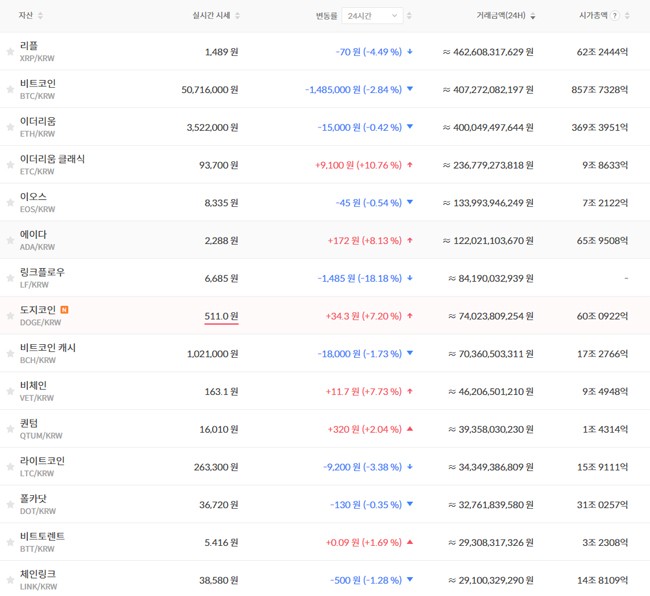Click the 실시간 시세 column header
This screenshot has height=596, width=650.
(x=211, y=15)
